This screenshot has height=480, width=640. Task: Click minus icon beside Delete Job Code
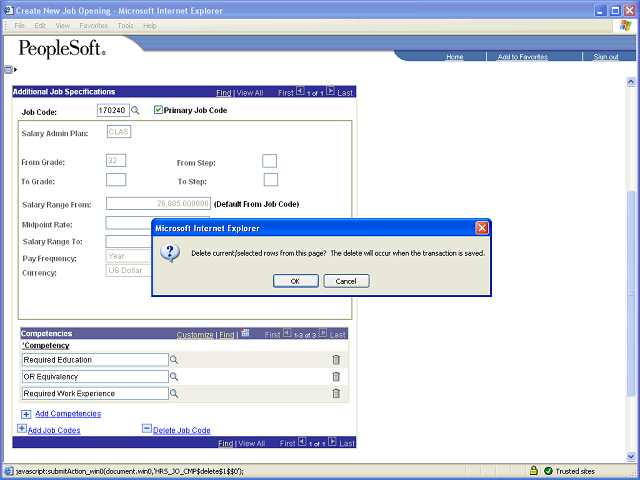pyautogui.click(x=147, y=429)
